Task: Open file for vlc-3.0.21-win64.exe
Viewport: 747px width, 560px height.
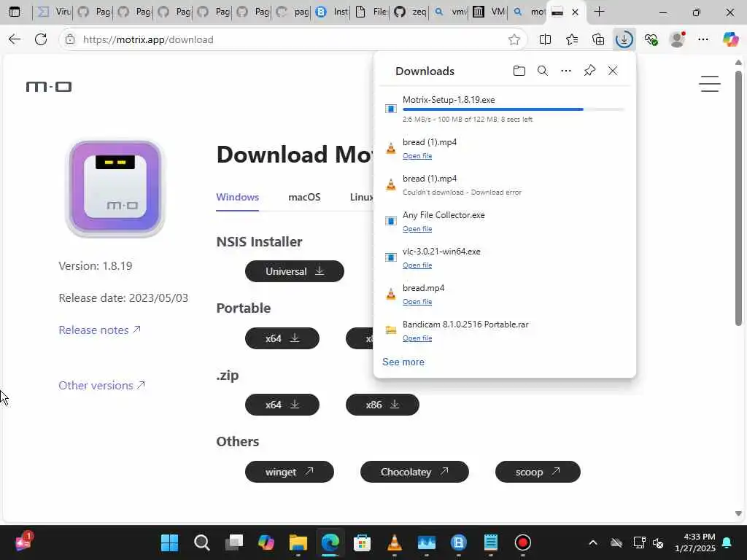Action: click(x=417, y=265)
